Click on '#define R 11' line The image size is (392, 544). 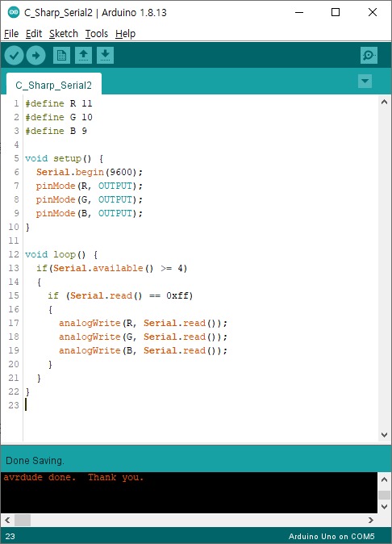pyautogui.click(x=59, y=103)
